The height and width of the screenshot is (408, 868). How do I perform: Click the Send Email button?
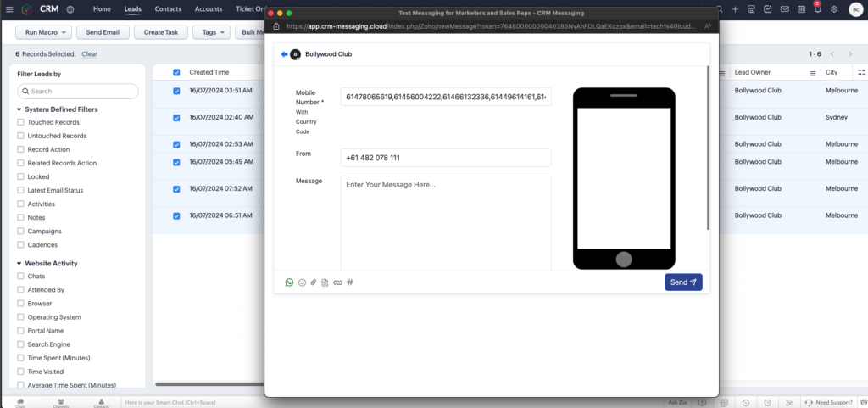103,33
